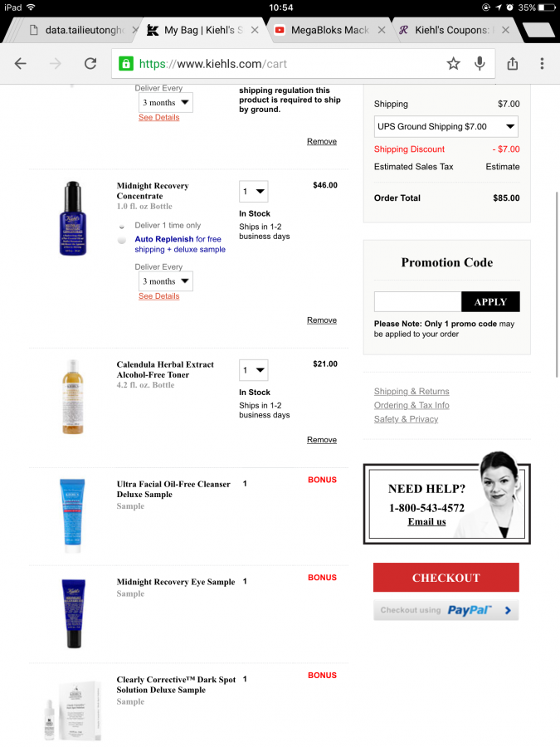Bookmark the page using the star icon
The width and height of the screenshot is (560, 747).
(x=453, y=63)
